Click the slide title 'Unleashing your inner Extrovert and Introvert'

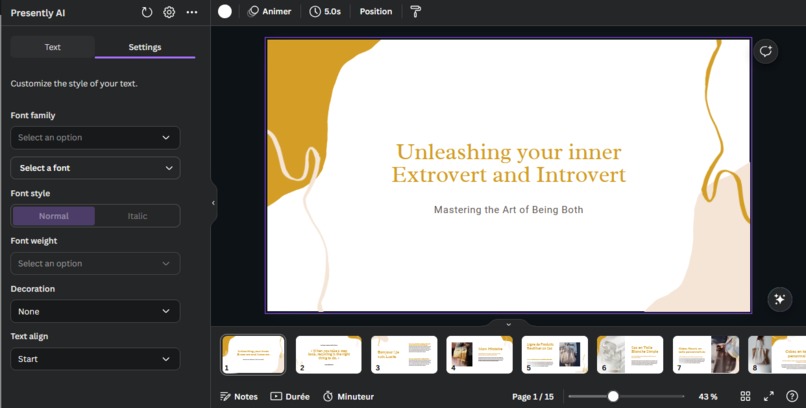coord(508,163)
